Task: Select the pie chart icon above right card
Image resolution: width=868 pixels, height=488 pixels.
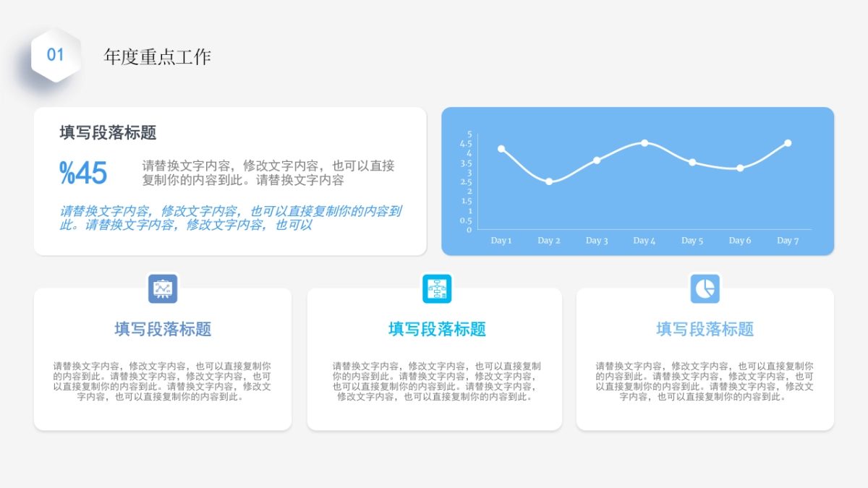Action: (x=705, y=288)
